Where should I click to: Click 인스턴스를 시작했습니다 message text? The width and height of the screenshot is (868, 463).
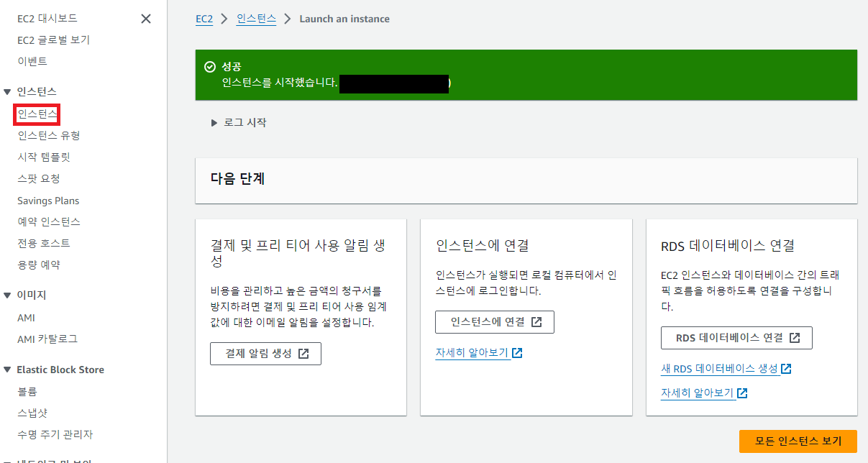[280, 83]
